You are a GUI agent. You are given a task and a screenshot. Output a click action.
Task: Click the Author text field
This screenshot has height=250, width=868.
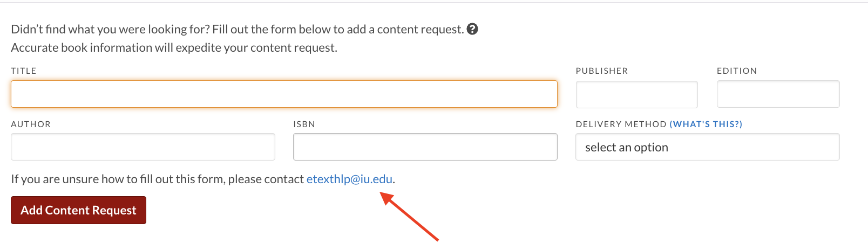pyautogui.click(x=143, y=147)
